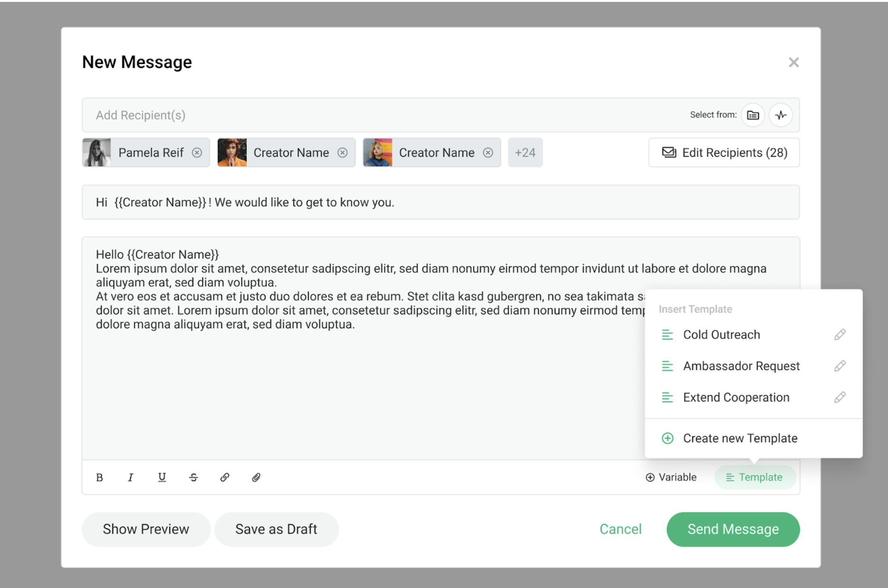Apply strikethrough formatting
The height and width of the screenshot is (588, 888).
(193, 477)
